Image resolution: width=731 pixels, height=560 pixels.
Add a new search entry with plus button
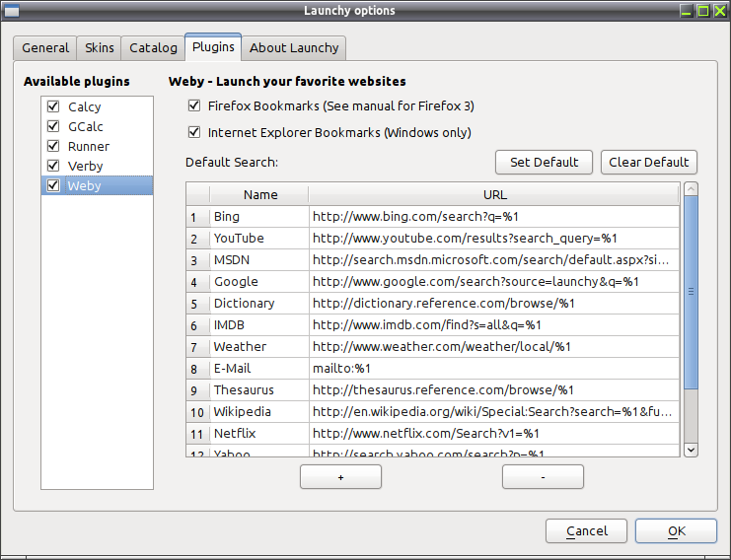point(340,477)
